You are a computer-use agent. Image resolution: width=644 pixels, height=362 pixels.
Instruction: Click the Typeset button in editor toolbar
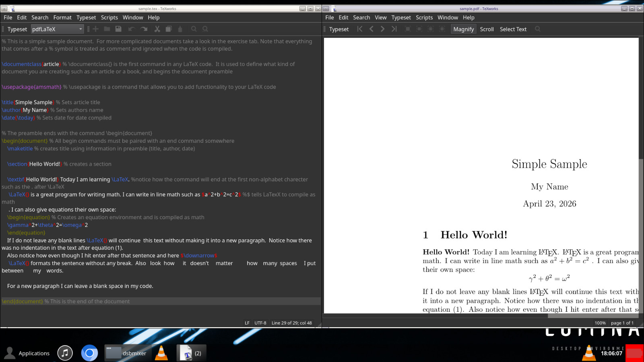point(17,29)
